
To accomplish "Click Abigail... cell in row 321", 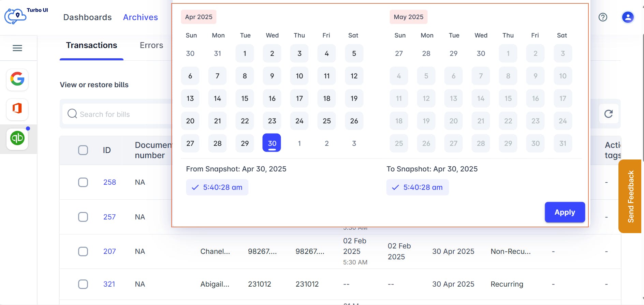I will (x=215, y=284).
